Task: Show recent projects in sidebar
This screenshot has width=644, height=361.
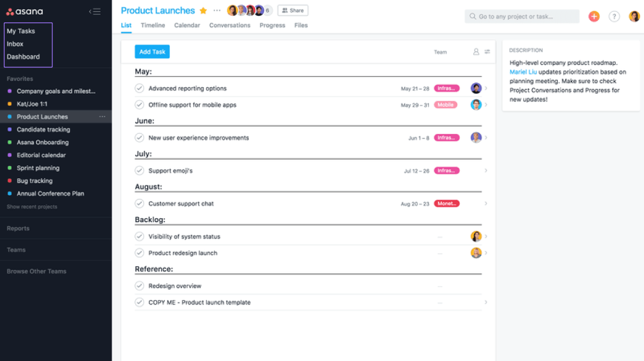Action: [x=32, y=206]
